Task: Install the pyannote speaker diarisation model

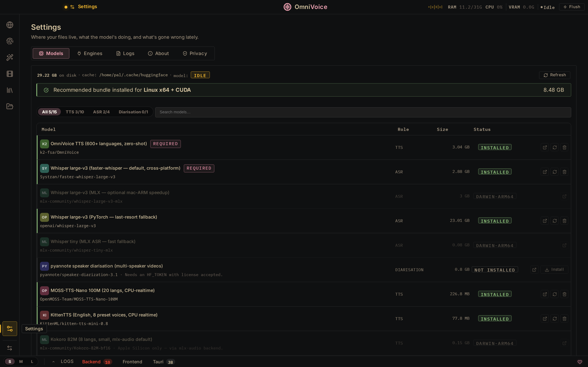Action: [555, 269]
